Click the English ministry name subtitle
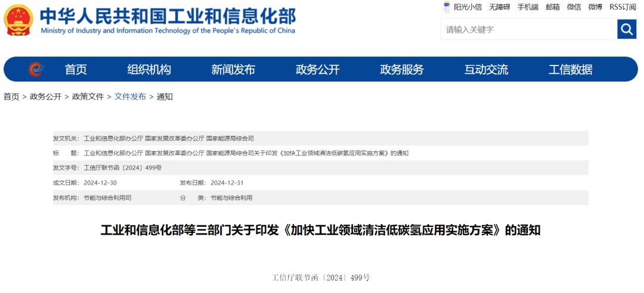 pyautogui.click(x=168, y=31)
